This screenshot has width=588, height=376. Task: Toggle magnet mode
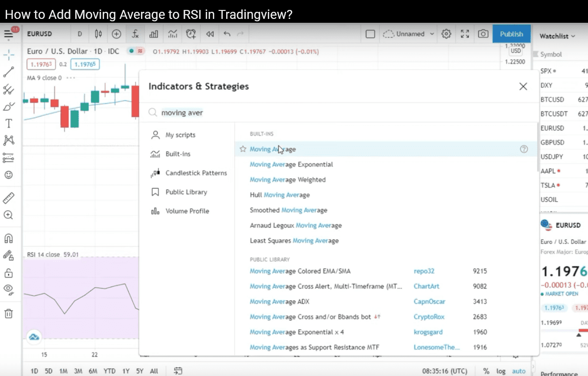pos(9,238)
